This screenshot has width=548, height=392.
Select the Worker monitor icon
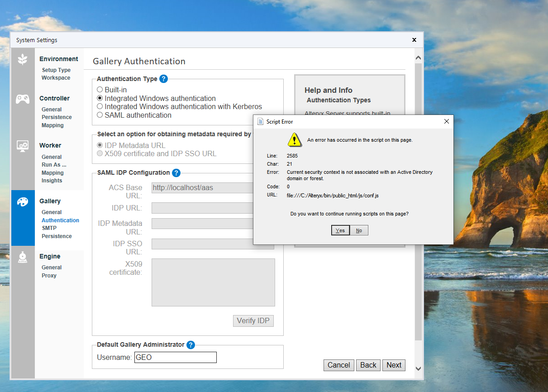coord(23,146)
